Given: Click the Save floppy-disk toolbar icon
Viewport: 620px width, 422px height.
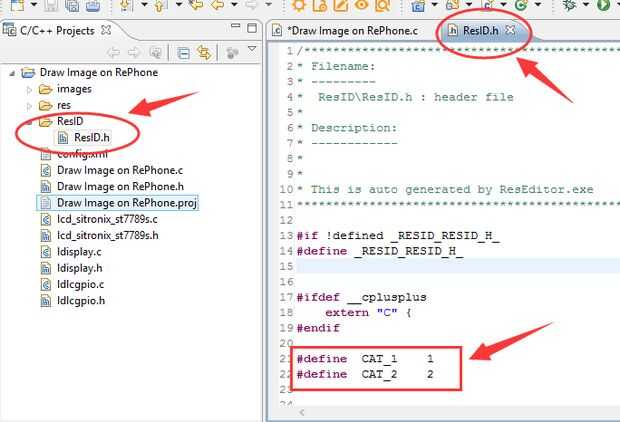Looking at the screenshot, I should point(51,5).
